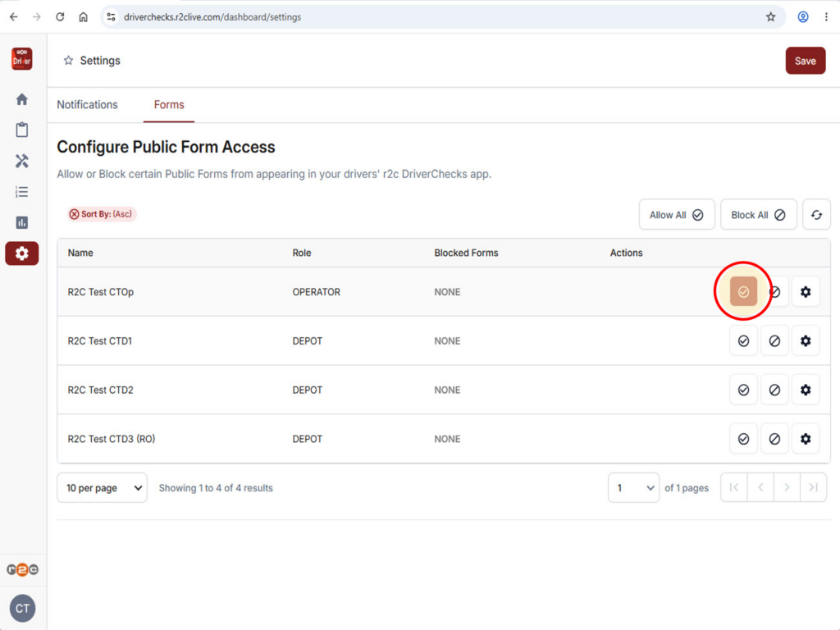Configure forms for R2C Test CTD3 (RO)
The image size is (840, 630).
(806, 439)
